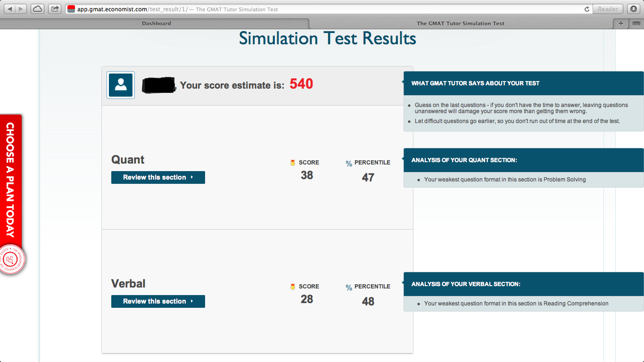Screen dimensions: 644x362
Task: Click the Verbal percentile percent icon
Action: (x=349, y=288)
